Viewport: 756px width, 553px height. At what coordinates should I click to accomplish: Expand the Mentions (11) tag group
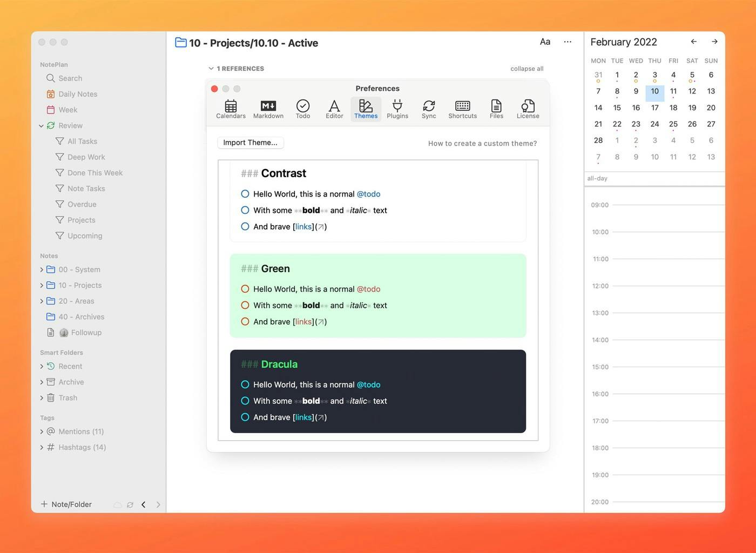tap(42, 431)
